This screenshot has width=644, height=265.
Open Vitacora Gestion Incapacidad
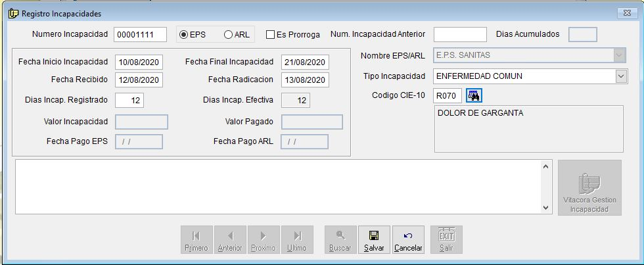click(589, 187)
